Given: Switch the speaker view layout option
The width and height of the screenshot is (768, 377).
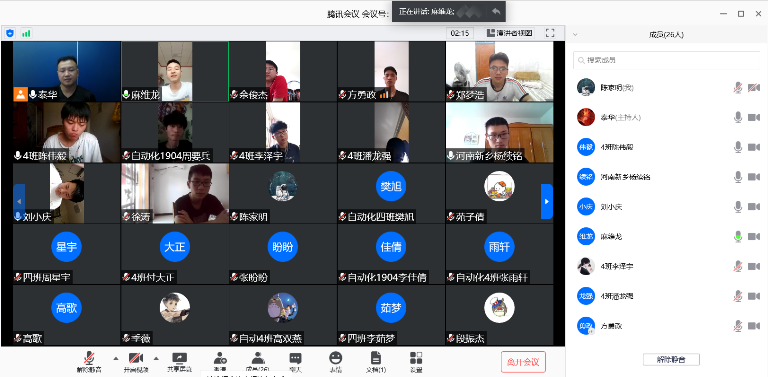Looking at the screenshot, I should coord(510,33).
